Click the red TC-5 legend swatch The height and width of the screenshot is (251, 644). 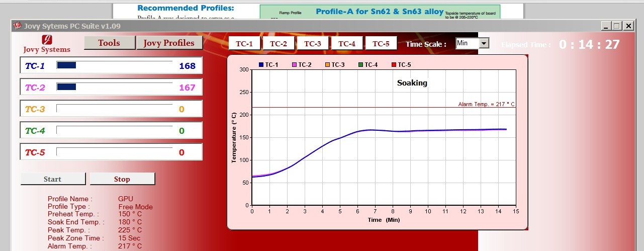coord(394,65)
